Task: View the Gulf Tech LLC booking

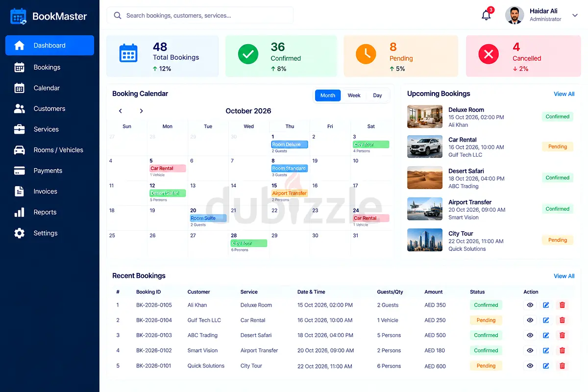Action: tap(530, 320)
